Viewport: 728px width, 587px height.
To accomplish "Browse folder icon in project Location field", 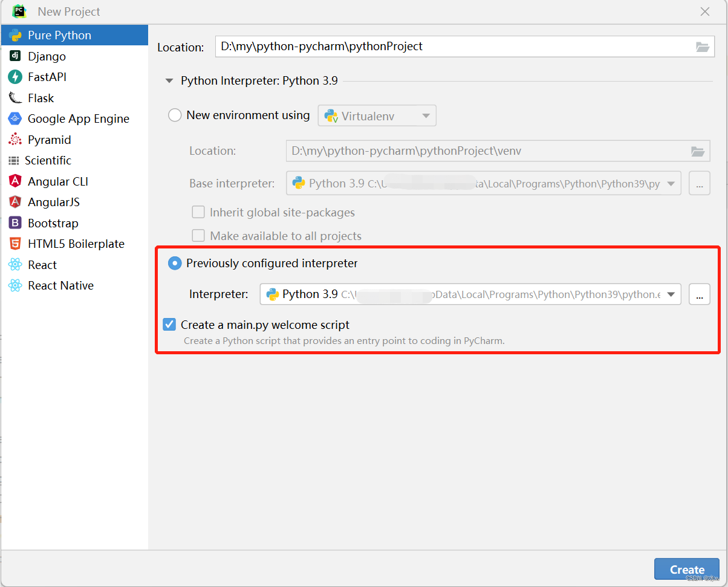I will pos(702,47).
